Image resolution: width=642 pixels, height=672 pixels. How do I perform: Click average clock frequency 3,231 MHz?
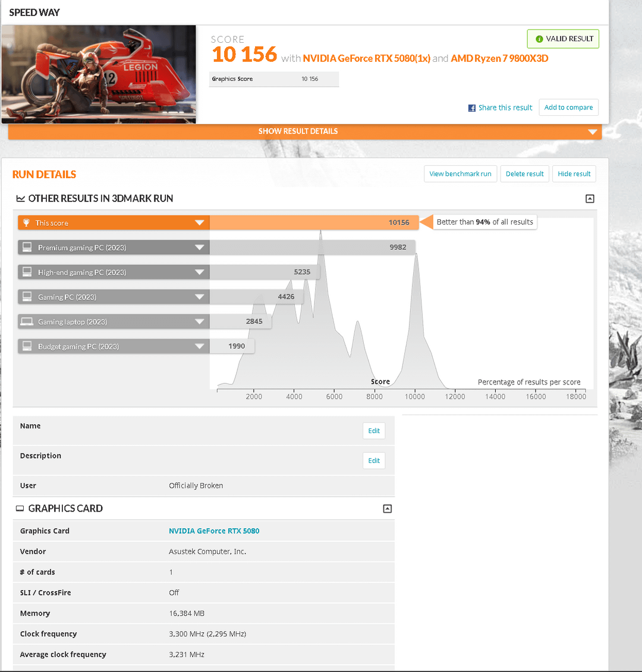187,654
